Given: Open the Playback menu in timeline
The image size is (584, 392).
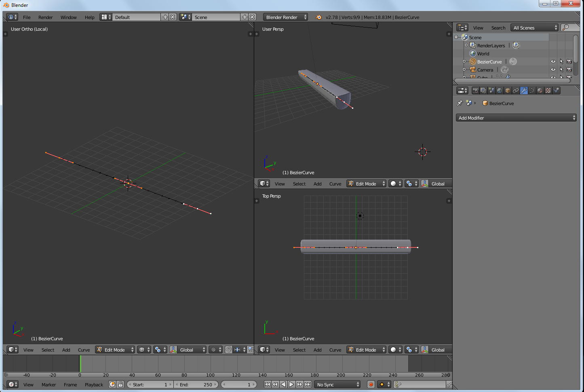Looking at the screenshot, I should pos(94,384).
